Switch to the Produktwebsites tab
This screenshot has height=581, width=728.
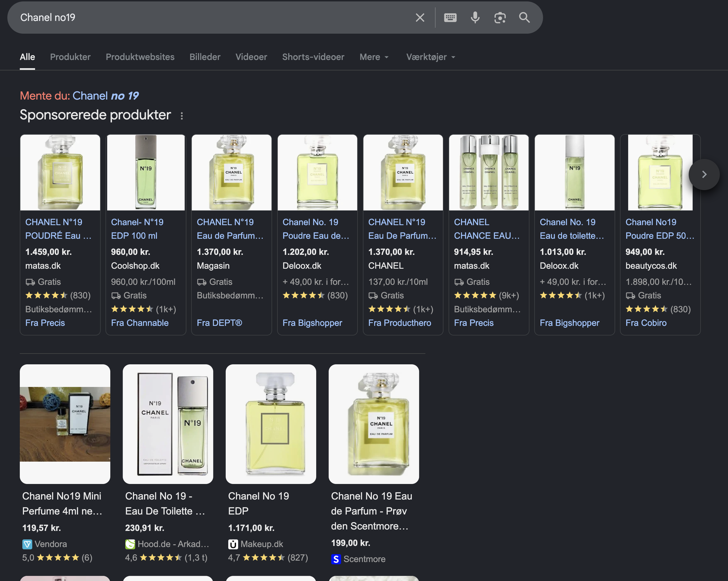pos(140,57)
